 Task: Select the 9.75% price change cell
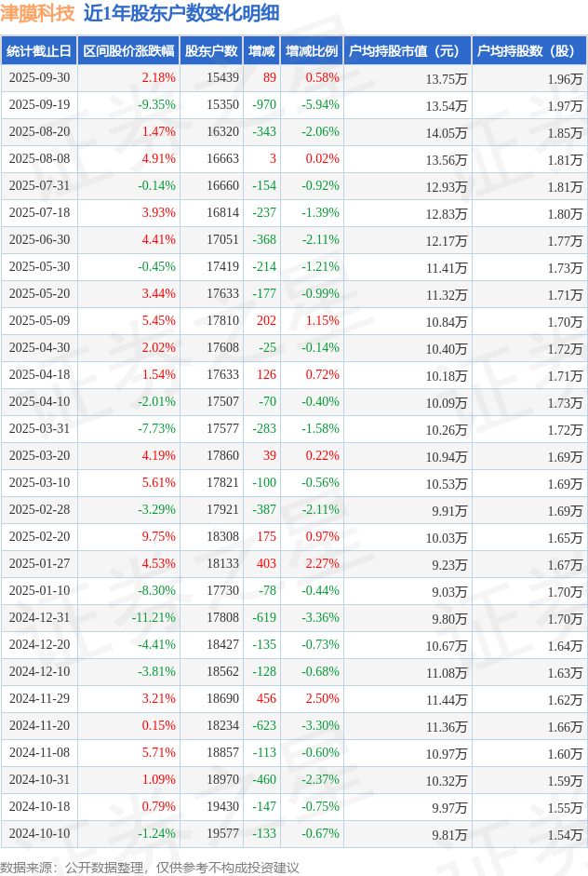coord(158,537)
